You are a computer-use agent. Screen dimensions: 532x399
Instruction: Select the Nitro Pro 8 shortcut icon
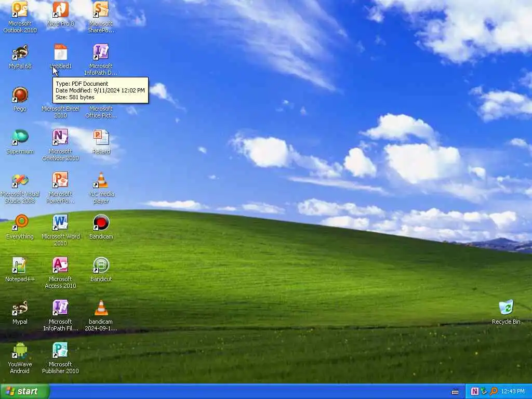[60, 9]
